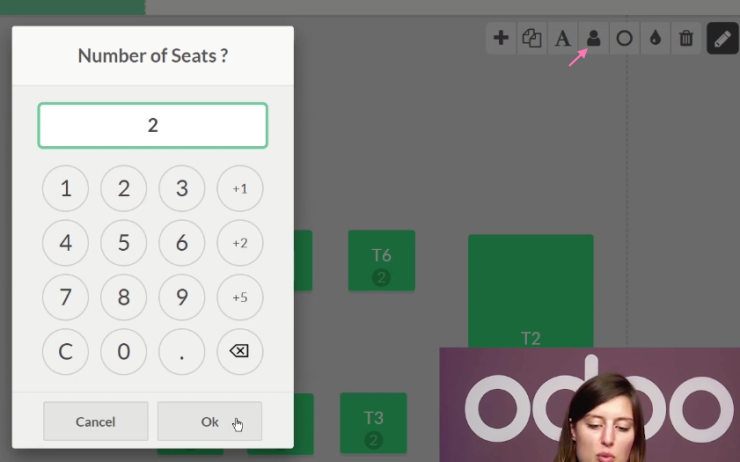Viewport: 740px width, 462px height.
Task: Duplicate table using the copy icon
Action: pyautogui.click(x=532, y=38)
